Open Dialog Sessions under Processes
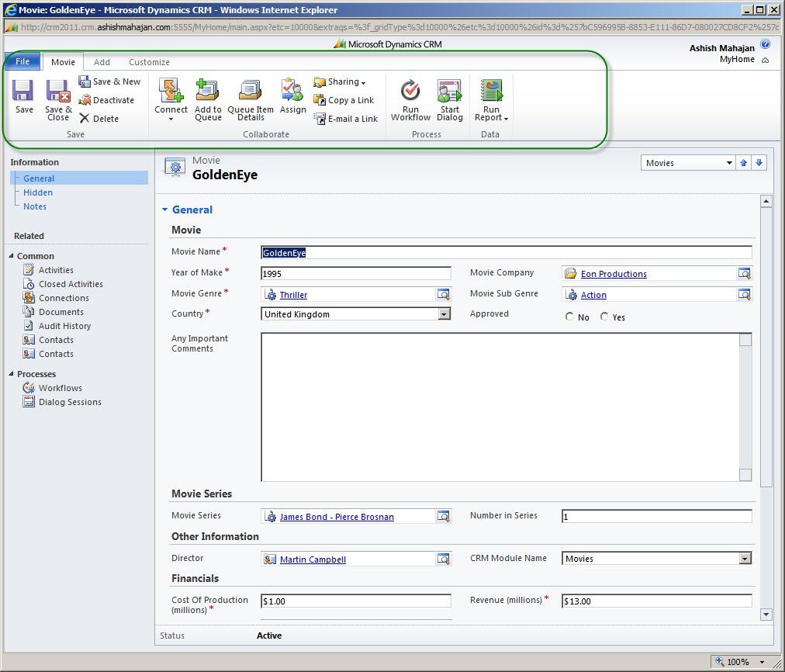Viewport: 785px width, 672px height. (62, 402)
